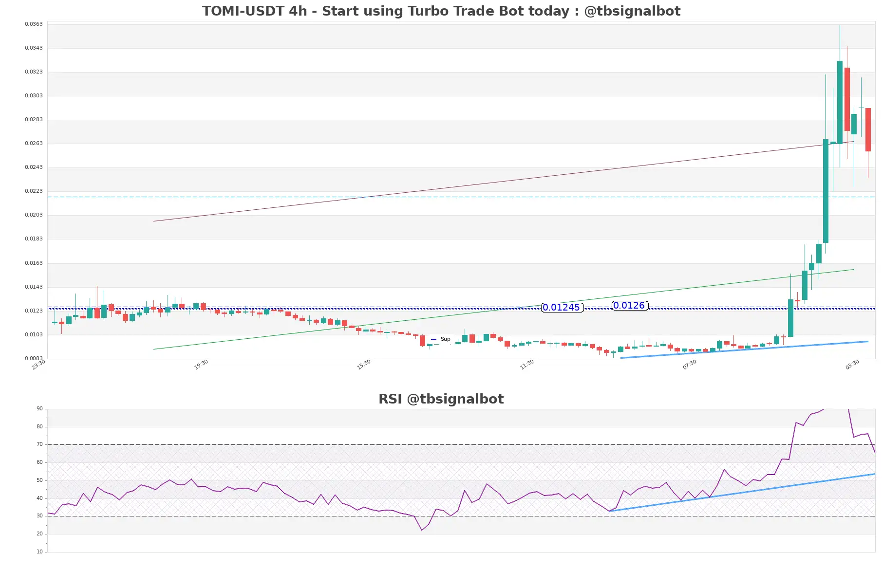
Task: Click the 0.0183 price axis label
Action: (34, 239)
